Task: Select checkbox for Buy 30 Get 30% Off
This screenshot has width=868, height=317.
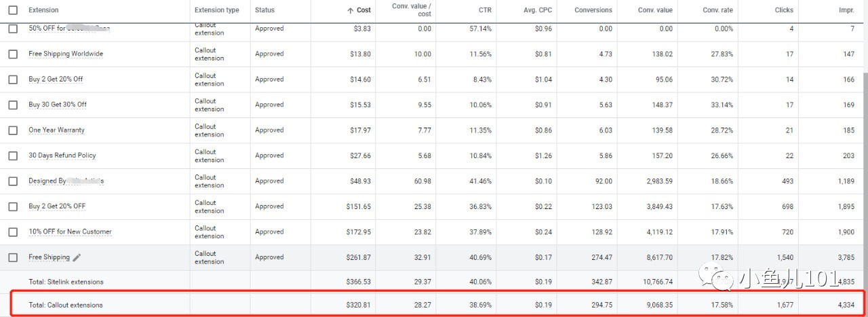Action: tap(13, 105)
